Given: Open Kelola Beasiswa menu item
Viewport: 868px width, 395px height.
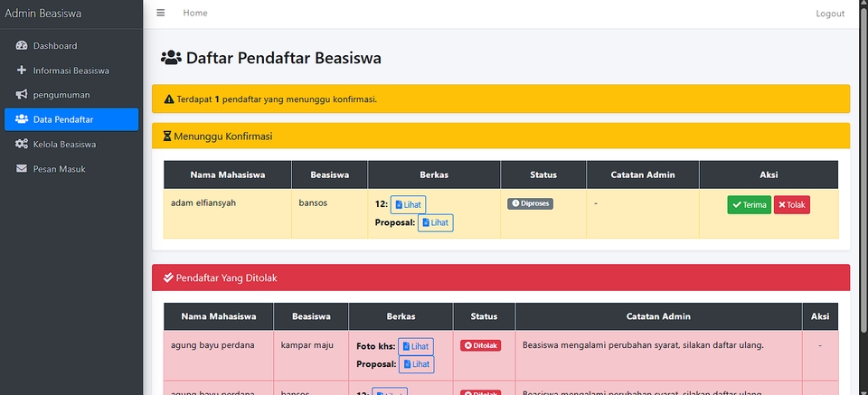Looking at the screenshot, I should click(x=64, y=144).
